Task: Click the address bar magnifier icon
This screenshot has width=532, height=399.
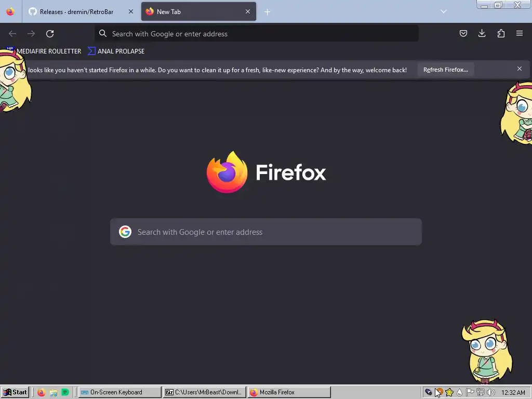Action: 103,33
